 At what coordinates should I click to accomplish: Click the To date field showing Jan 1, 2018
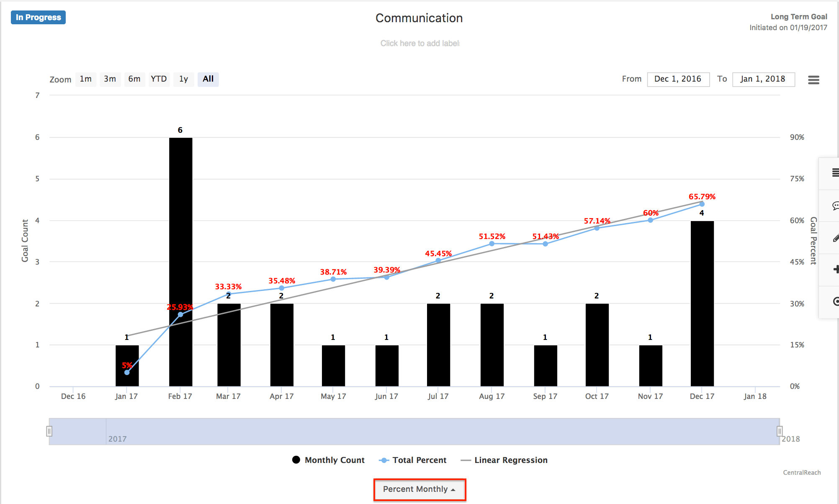pos(764,79)
